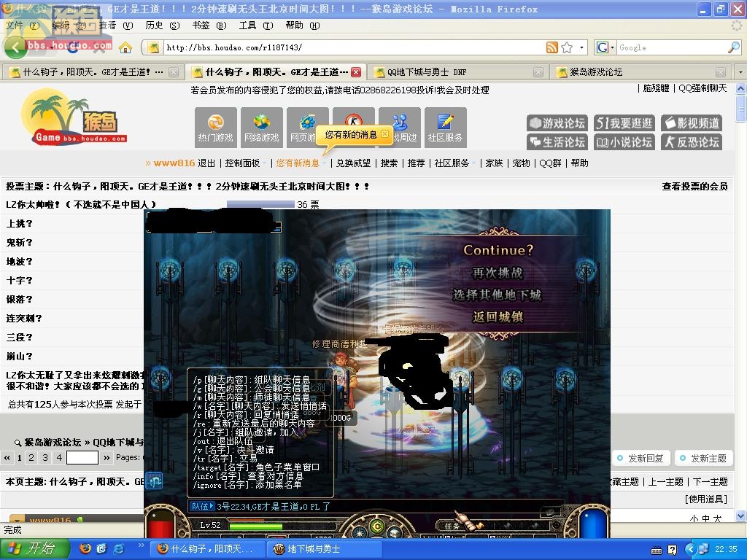
Task: Click the magnifier icon in Google search box
Action: [x=733, y=47]
